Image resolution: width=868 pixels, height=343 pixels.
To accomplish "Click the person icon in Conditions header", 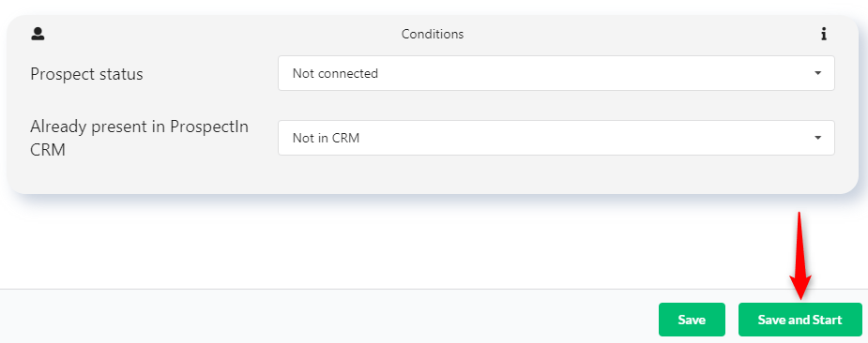I will click(x=38, y=35).
